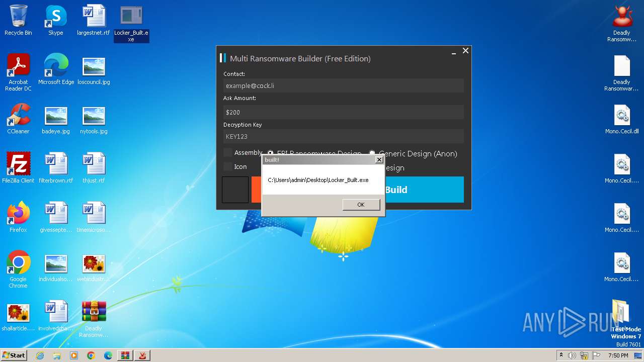This screenshot has height=362, width=644.
Task: Click the Contact email input field
Action: tap(344, 85)
